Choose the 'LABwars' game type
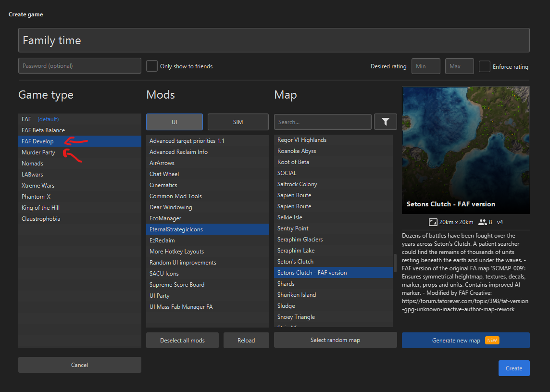The image size is (550, 392). coord(80,175)
